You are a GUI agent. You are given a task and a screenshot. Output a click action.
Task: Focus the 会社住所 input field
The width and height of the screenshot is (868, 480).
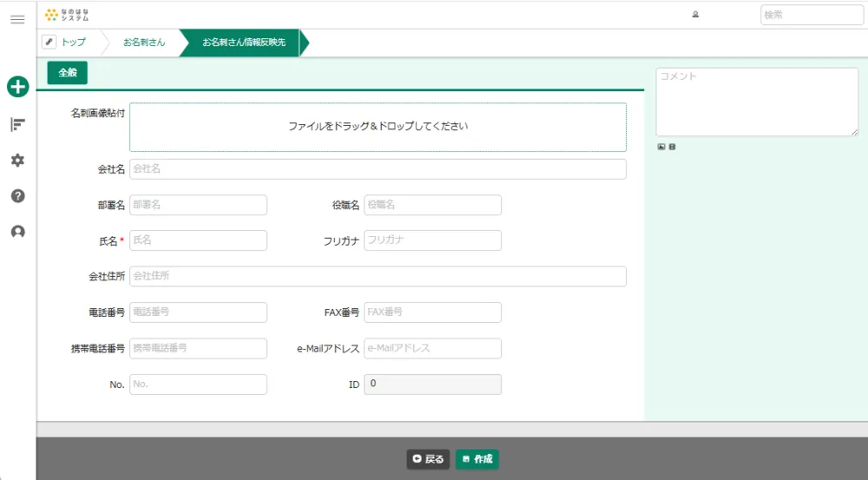[378, 276]
